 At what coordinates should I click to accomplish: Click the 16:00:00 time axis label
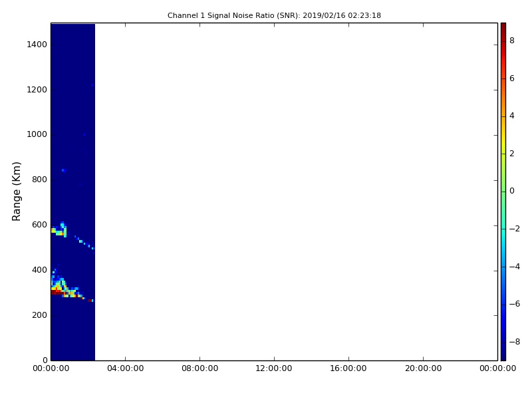pyautogui.click(x=348, y=368)
